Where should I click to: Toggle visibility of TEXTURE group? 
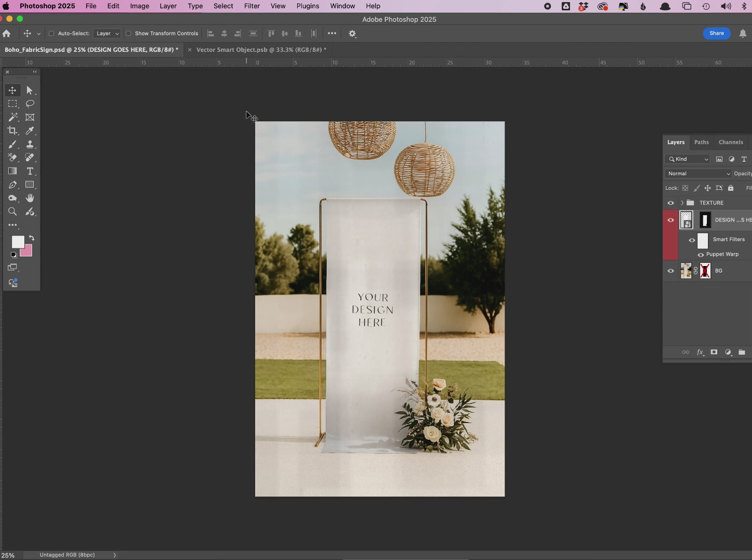[x=671, y=203]
